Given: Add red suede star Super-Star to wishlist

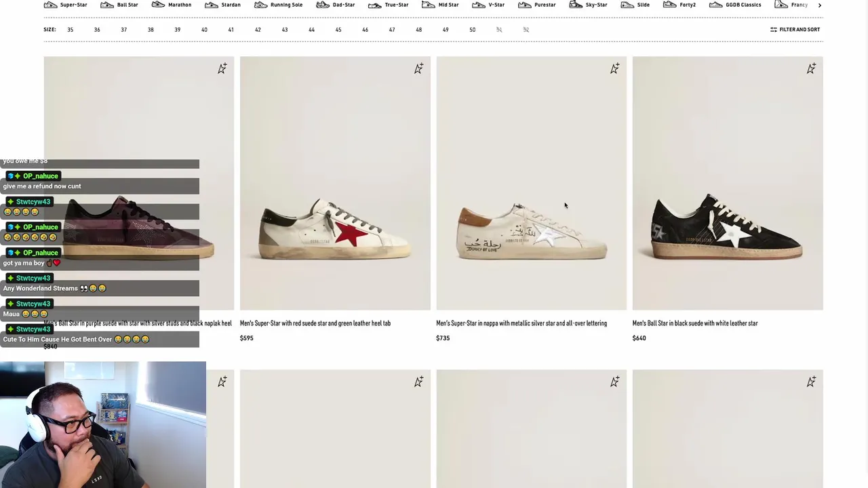Looking at the screenshot, I should coord(418,68).
